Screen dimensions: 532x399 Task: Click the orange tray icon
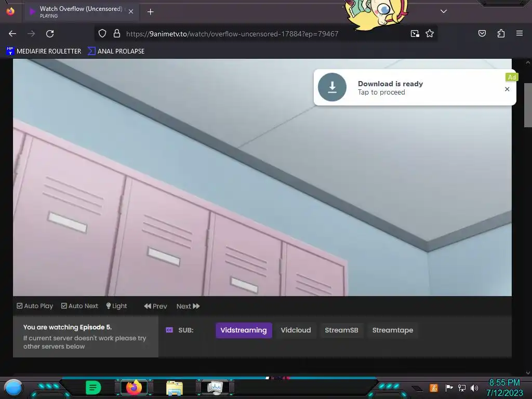click(434, 388)
